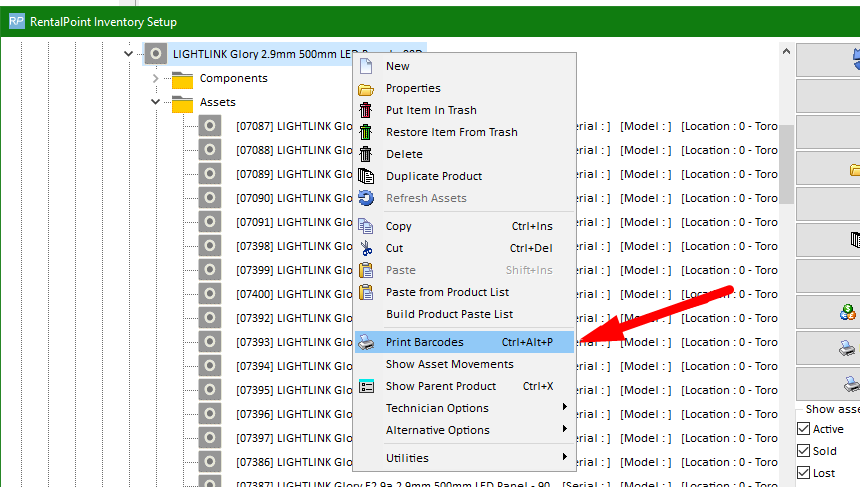
Task: Select asset row 07088 LIGHTLINK
Action: pyautogui.click(x=294, y=150)
